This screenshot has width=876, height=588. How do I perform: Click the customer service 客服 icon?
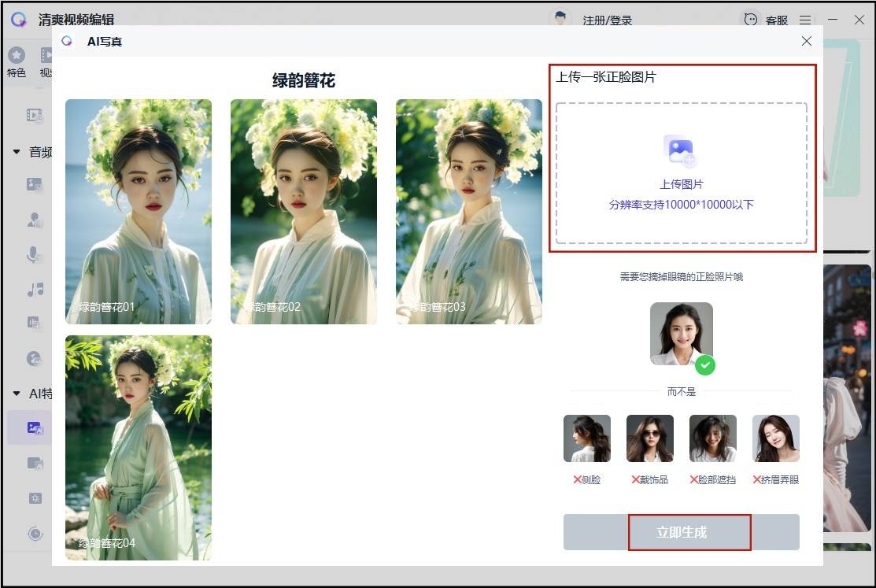tap(751, 20)
